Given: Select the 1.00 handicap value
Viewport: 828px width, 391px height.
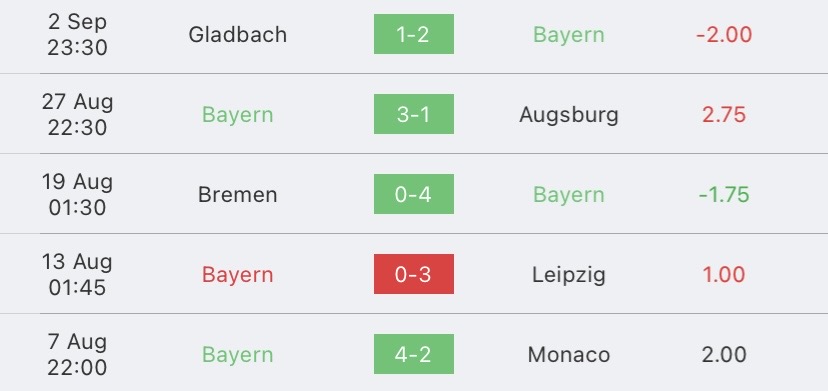Looking at the screenshot, I should point(724,275).
